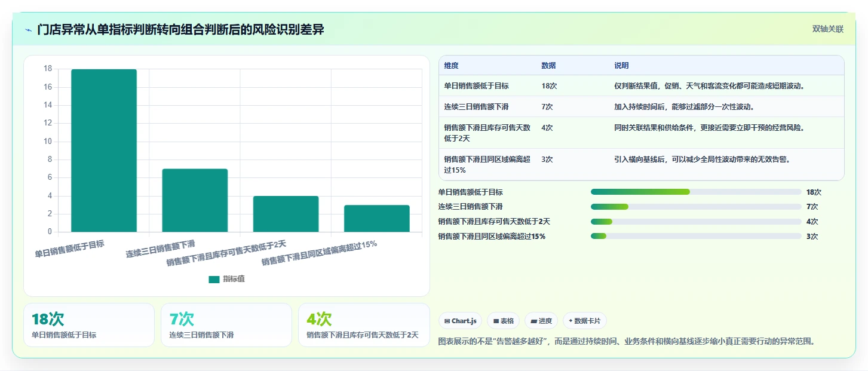Click table cell 7次

click(x=547, y=107)
